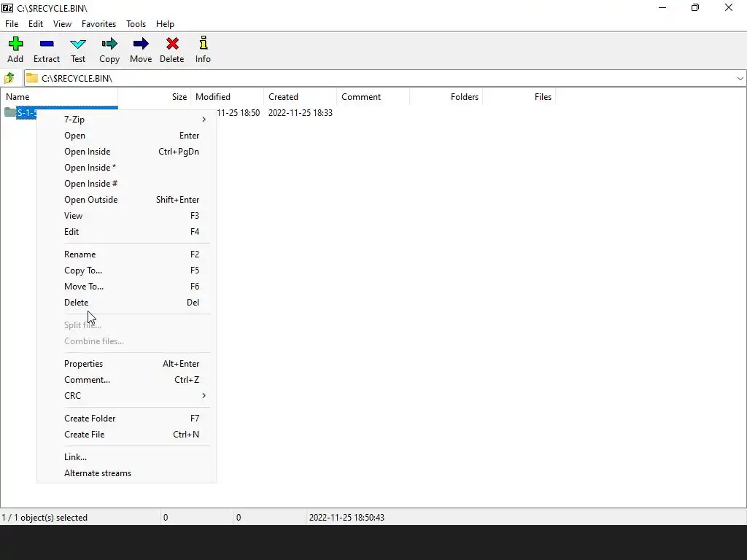Click the Test checkmark icon

coord(77,44)
